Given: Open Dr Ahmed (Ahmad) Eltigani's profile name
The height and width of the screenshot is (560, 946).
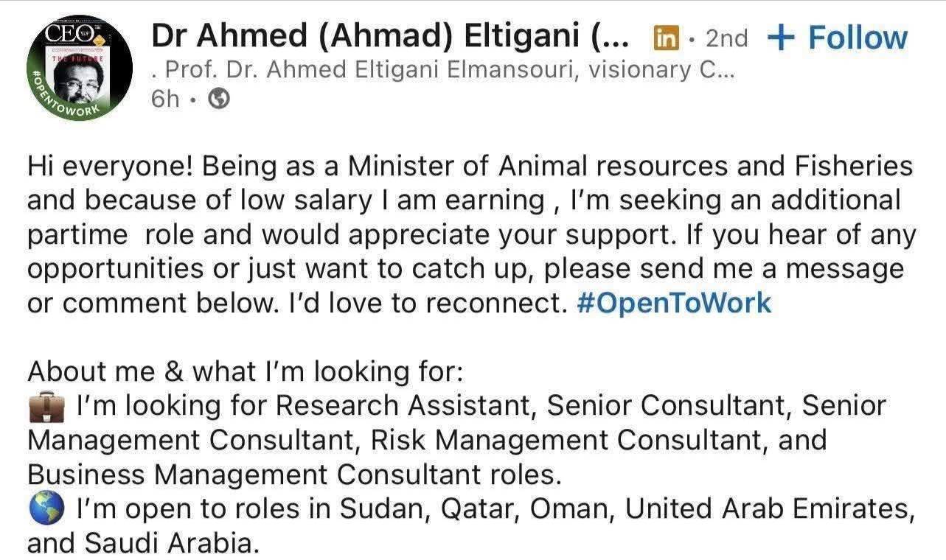Looking at the screenshot, I should tap(375, 37).
